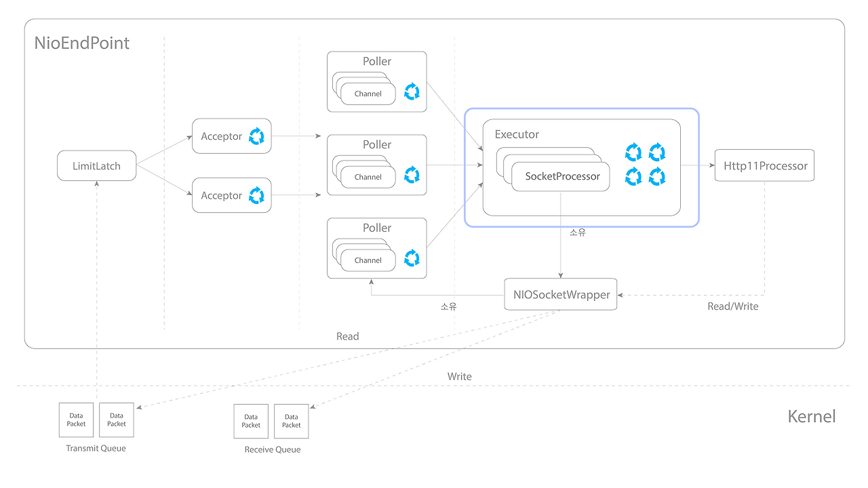Select the NIOSocketWrapper box
Viewport: 868px width, 488px height.
click(561, 294)
